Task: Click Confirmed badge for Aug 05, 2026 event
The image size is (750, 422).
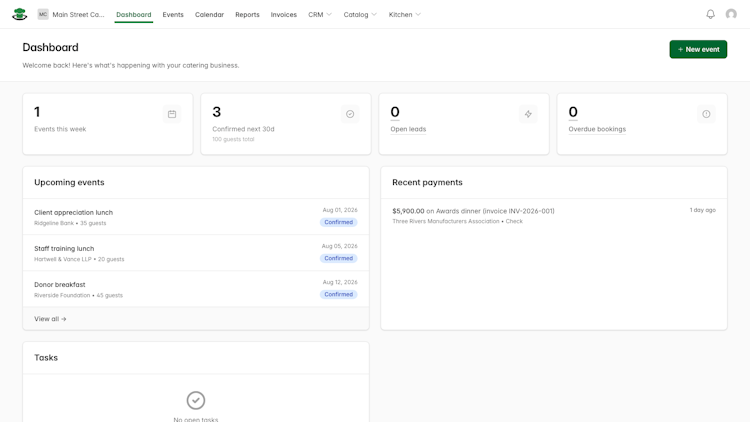Action: click(x=338, y=258)
